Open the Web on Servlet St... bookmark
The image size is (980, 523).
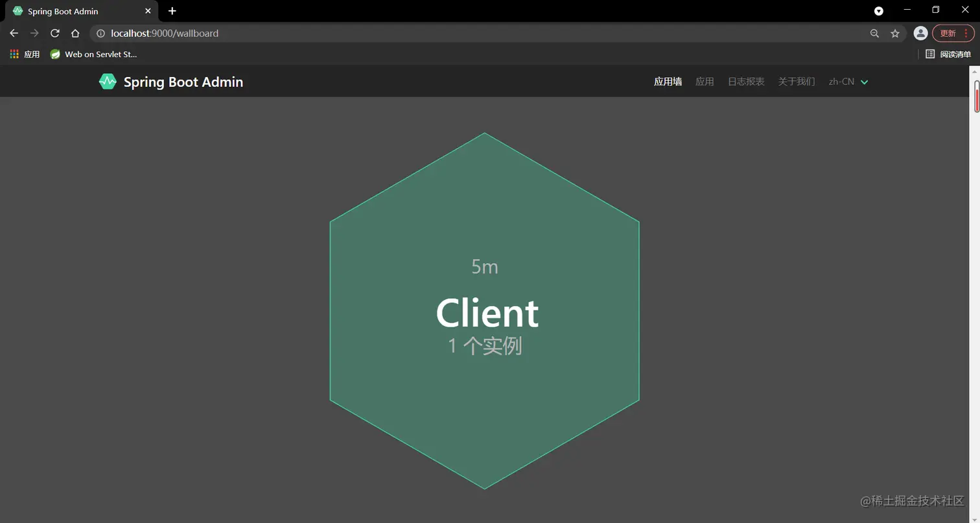[93, 54]
